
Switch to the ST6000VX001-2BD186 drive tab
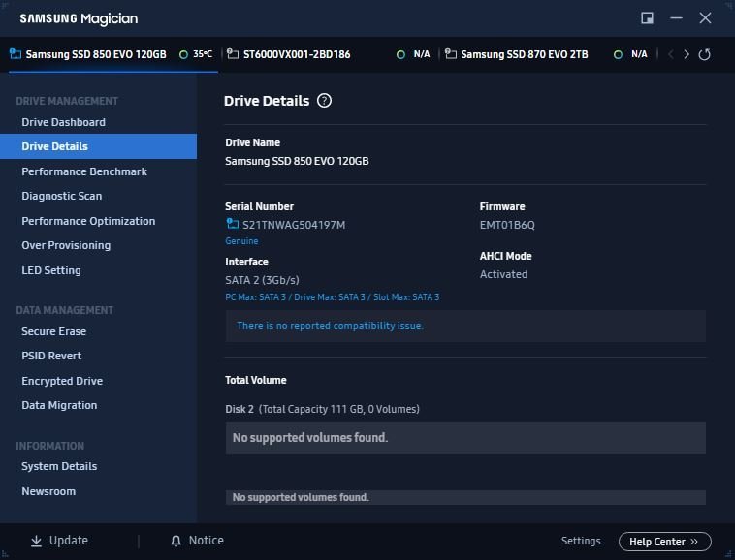296,54
